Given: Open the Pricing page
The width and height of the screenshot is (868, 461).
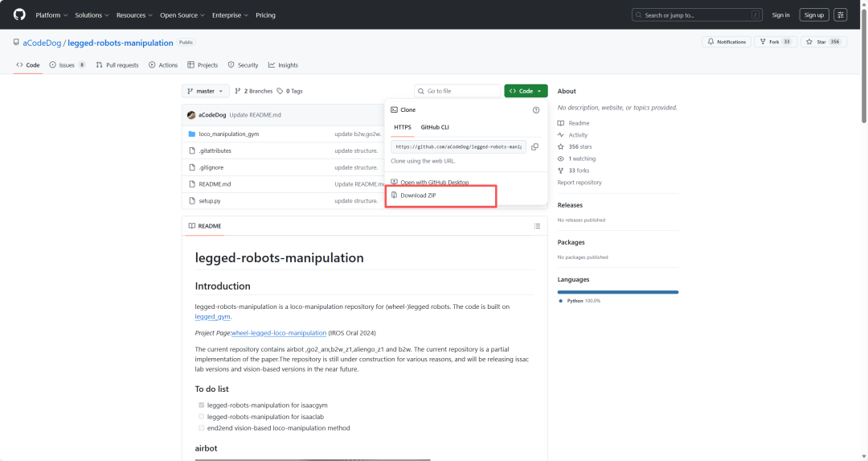Looking at the screenshot, I should pos(265,15).
